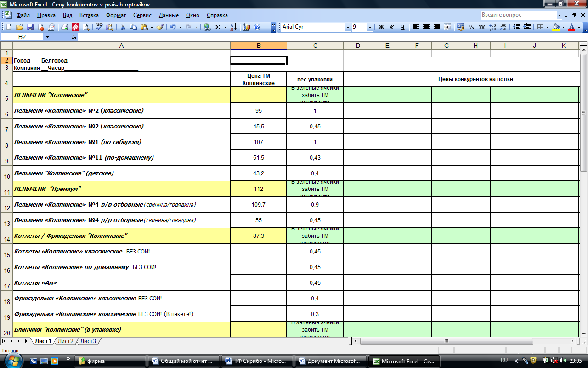Viewport: 588px width, 368px height.
Task: Open the Файл menu
Action: [x=23, y=15]
